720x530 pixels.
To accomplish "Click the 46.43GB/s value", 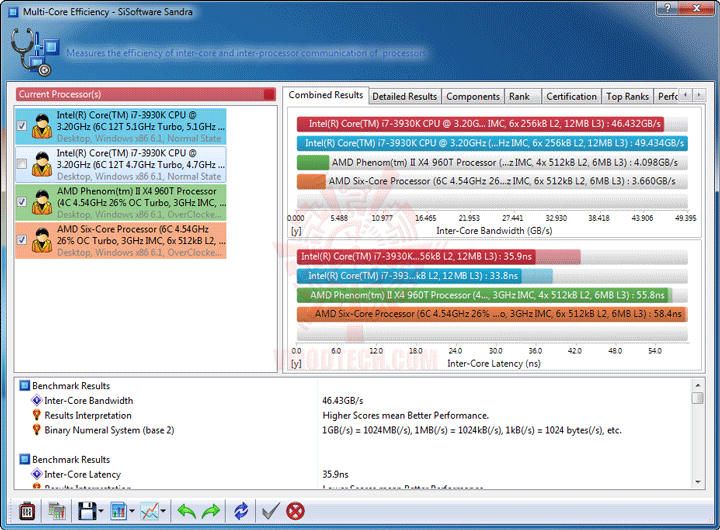I will (x=343, y=400).
